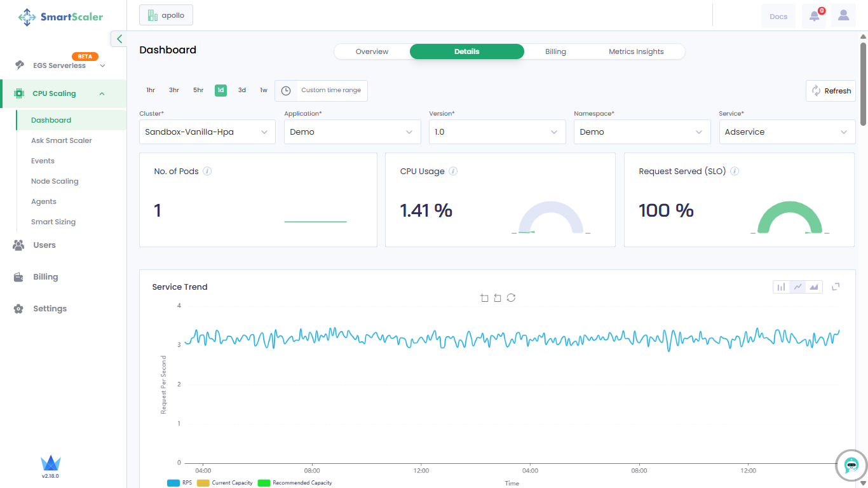Collapse the sidebar with the arrow button
The height and width of the screenshot is (488, 868).
[x=119, y=39]
